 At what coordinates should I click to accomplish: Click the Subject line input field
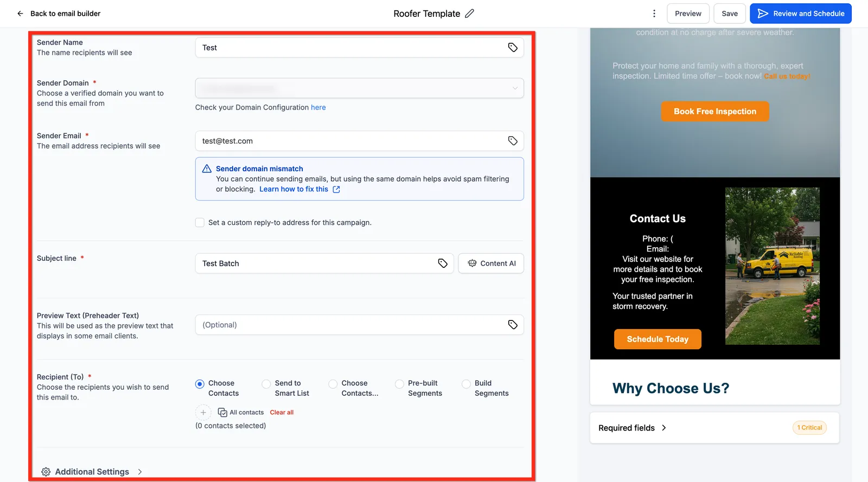pyautogui.click(x=324, y=264)
